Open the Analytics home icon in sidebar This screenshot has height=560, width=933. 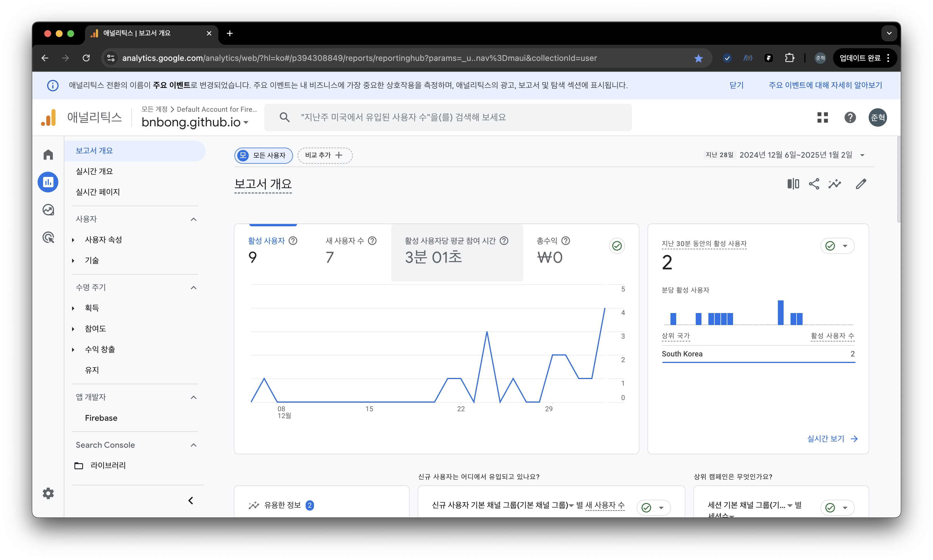coord(48,155)
